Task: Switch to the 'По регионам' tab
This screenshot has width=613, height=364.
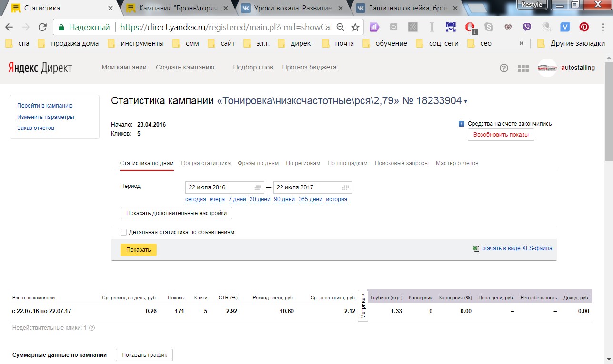Action: (x=303, y=163)
